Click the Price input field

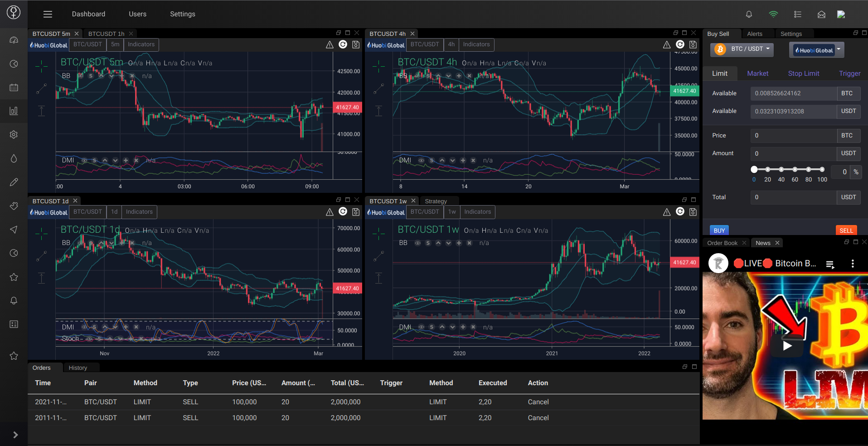click(794, 136)
